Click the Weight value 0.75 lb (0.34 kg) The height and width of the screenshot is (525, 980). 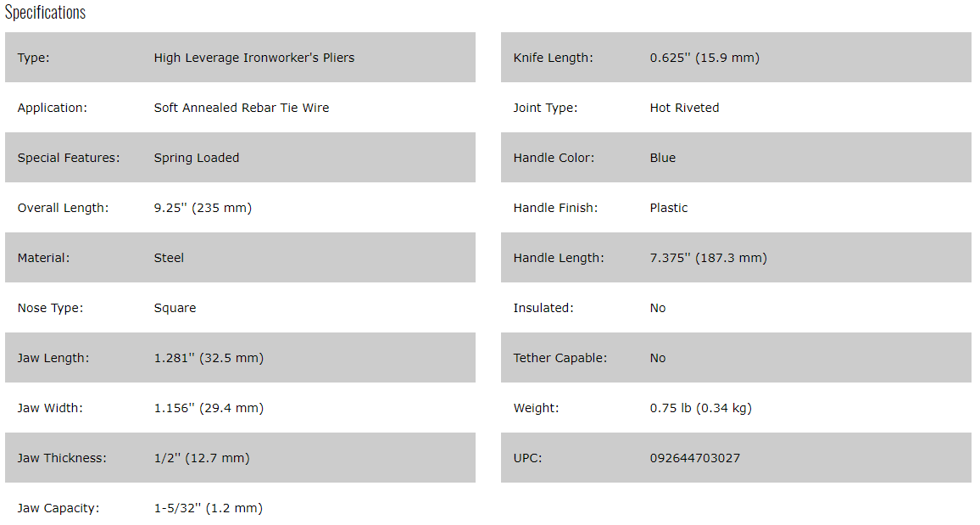700,408
